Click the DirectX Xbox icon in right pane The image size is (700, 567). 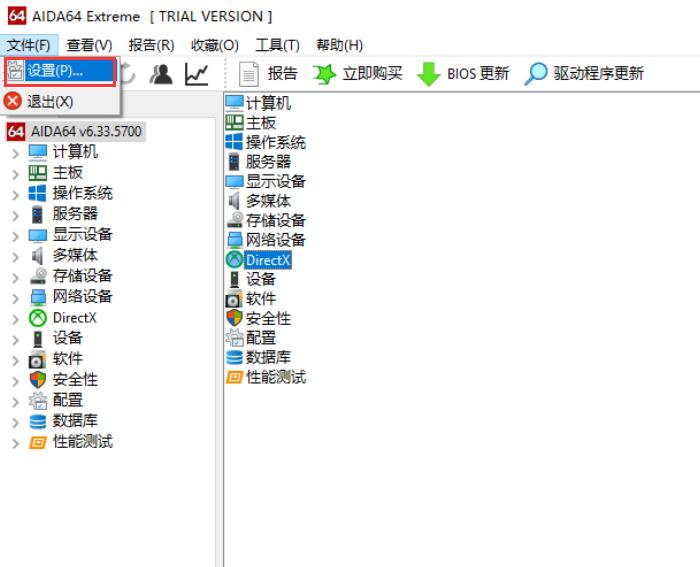tap(234, 260)
